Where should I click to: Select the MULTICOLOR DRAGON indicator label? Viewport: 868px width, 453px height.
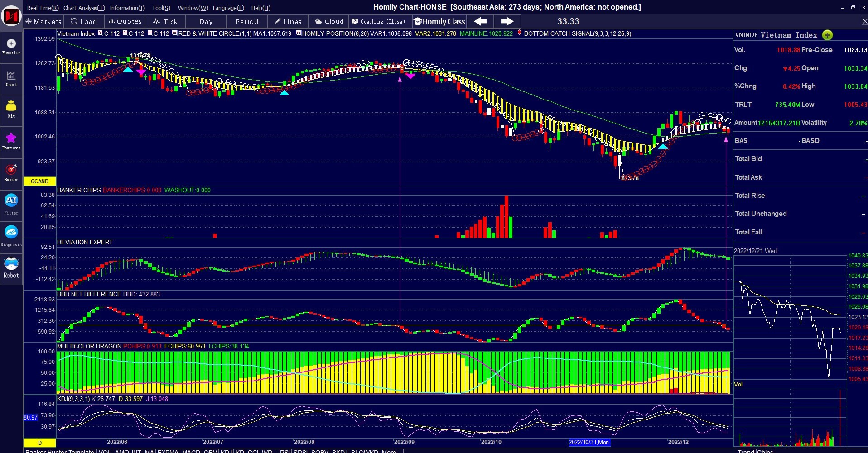(89, 346)
